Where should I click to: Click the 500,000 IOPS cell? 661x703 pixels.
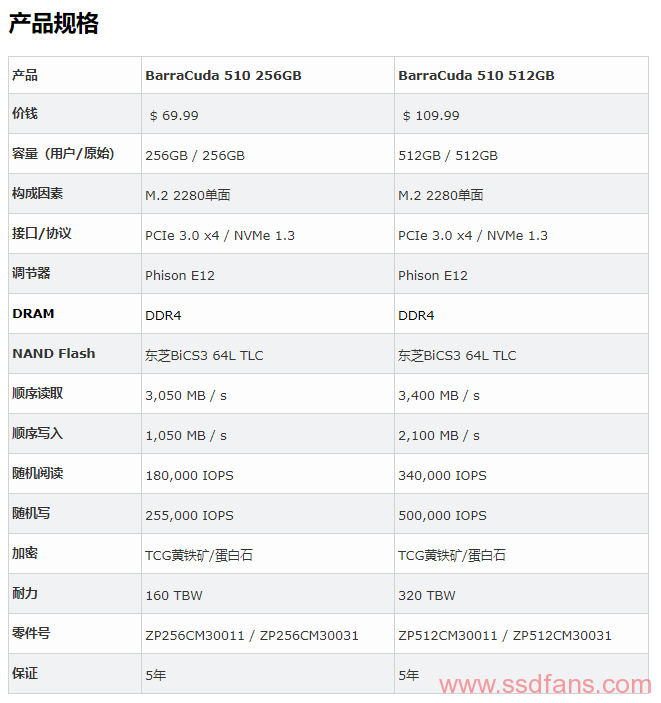pos(442,515)
